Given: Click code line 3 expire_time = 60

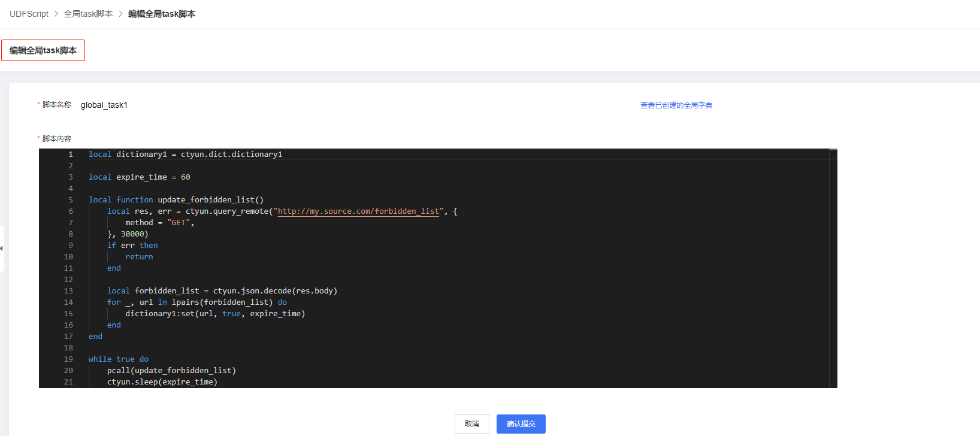Looking at the screenshot, I should coord(139,177).
